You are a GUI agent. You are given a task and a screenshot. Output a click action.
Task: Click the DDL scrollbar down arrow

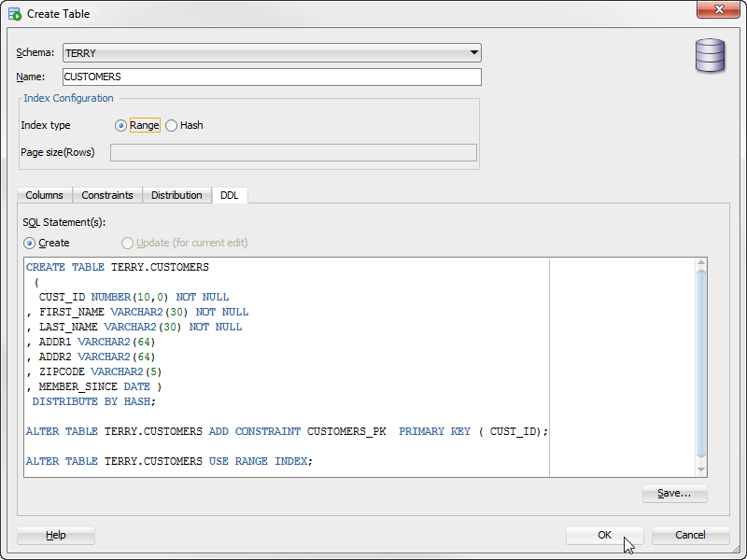tap(701, 469)
